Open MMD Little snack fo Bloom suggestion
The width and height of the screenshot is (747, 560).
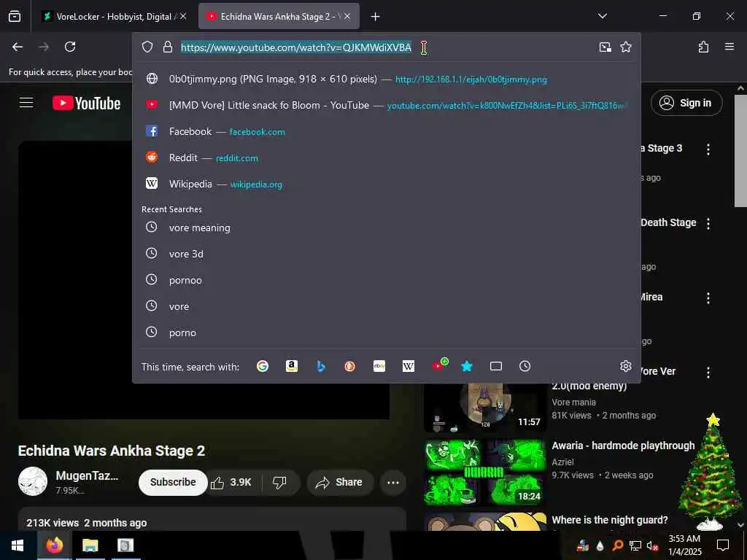(387, 105)
